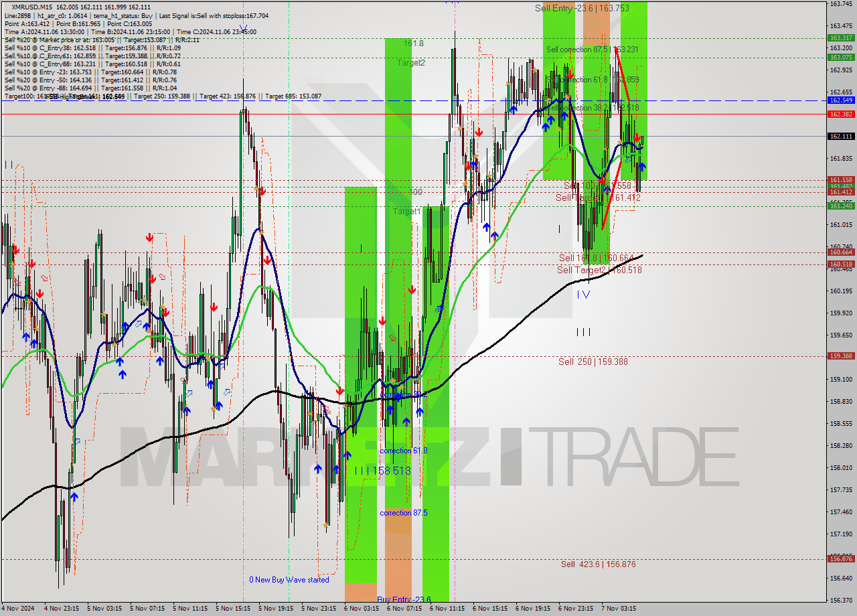
Task: Click the 'Sell Target2 | 160.518' label
Action: (599, 270)
